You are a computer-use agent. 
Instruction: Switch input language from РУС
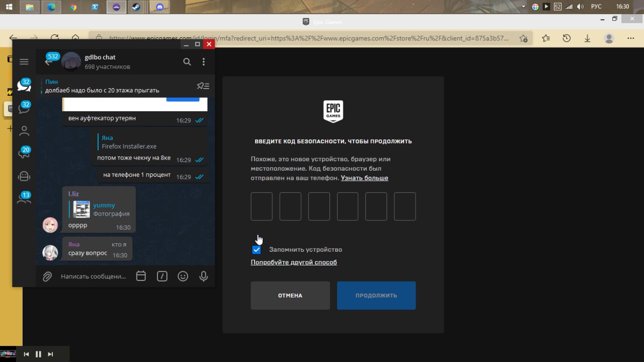(596, 7)
